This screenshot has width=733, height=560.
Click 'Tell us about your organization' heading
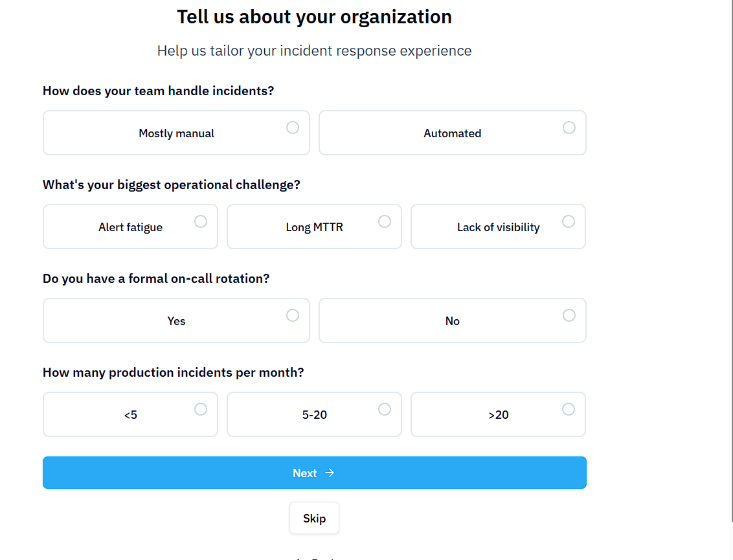(x=314, y=17)
